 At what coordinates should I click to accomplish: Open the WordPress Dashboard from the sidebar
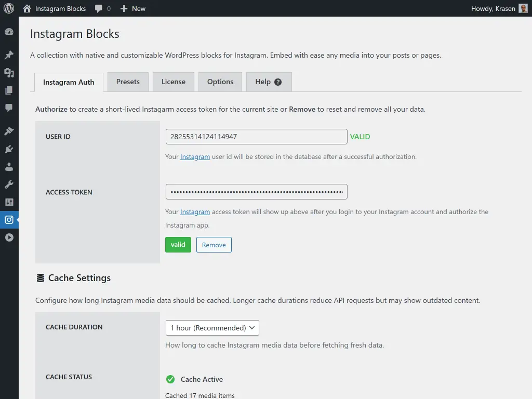(9, 32)
